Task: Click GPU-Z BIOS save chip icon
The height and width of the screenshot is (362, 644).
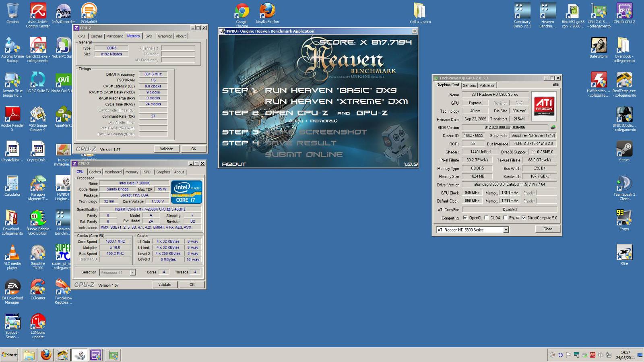Action: (553, 127)
